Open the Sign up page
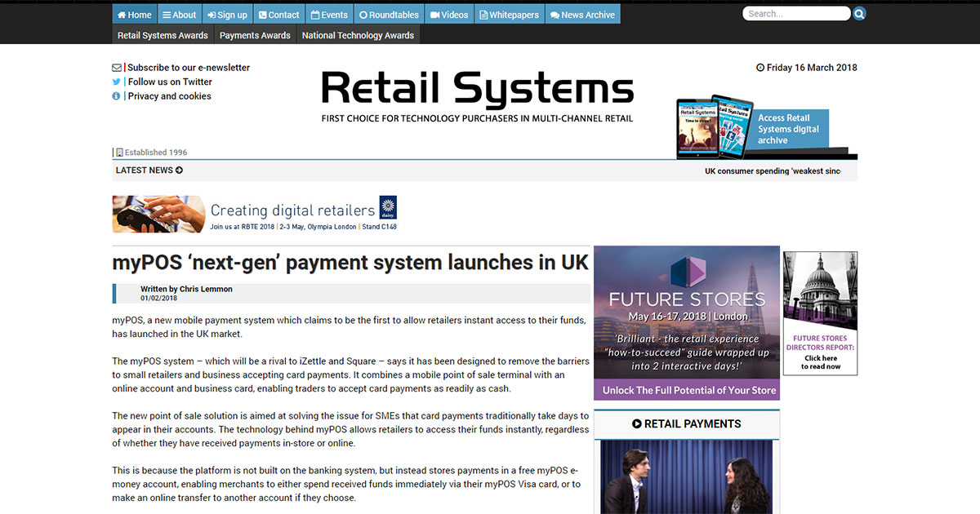The image size is (980, 514). click(227, 14)
